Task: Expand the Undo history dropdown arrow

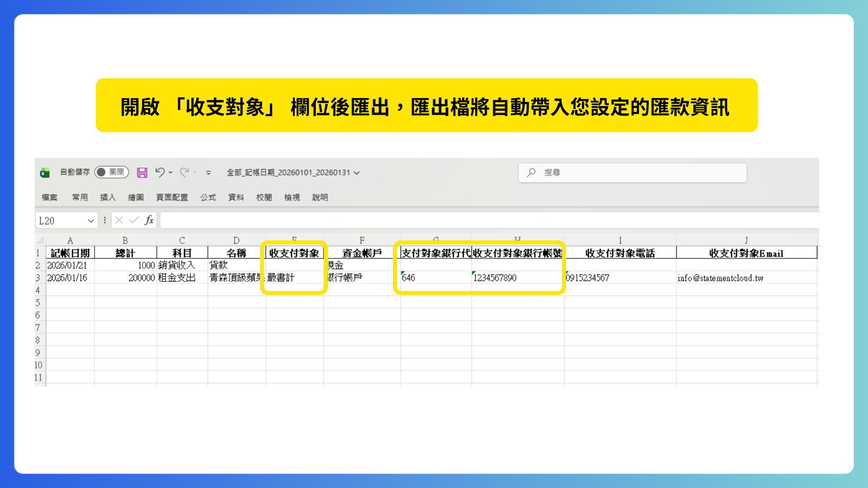Action: 170,172
